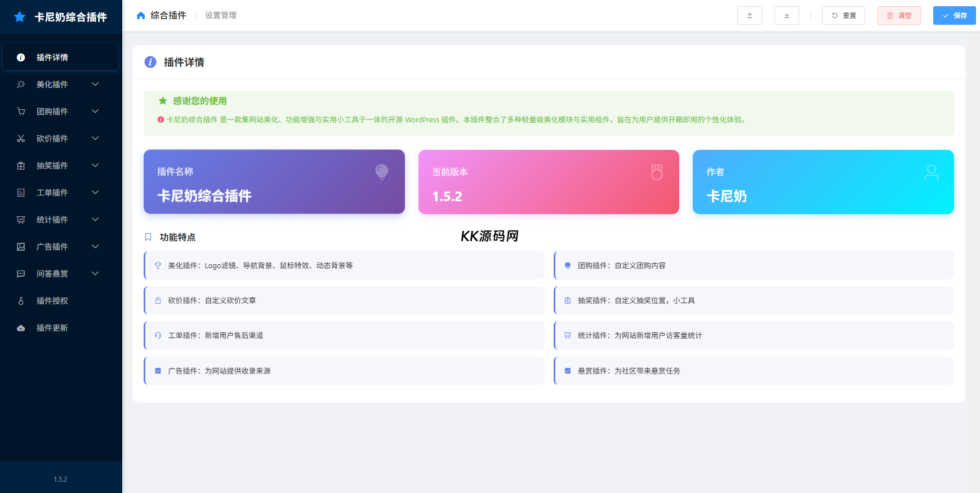
Task: Open the 插件详情 sidebar menu item
Action: tap(61, 57)
